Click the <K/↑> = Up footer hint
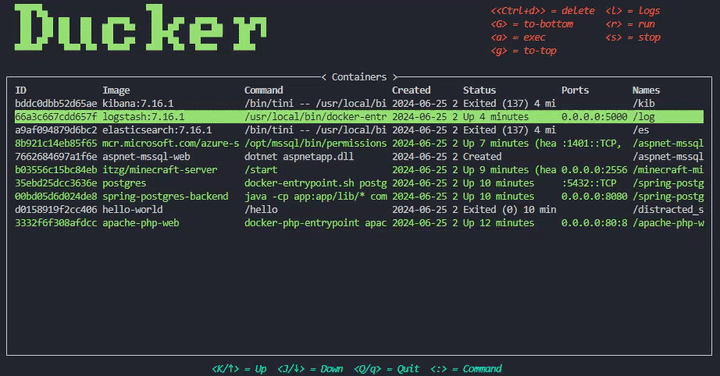 pyautogui.click(x=239, y=369)
